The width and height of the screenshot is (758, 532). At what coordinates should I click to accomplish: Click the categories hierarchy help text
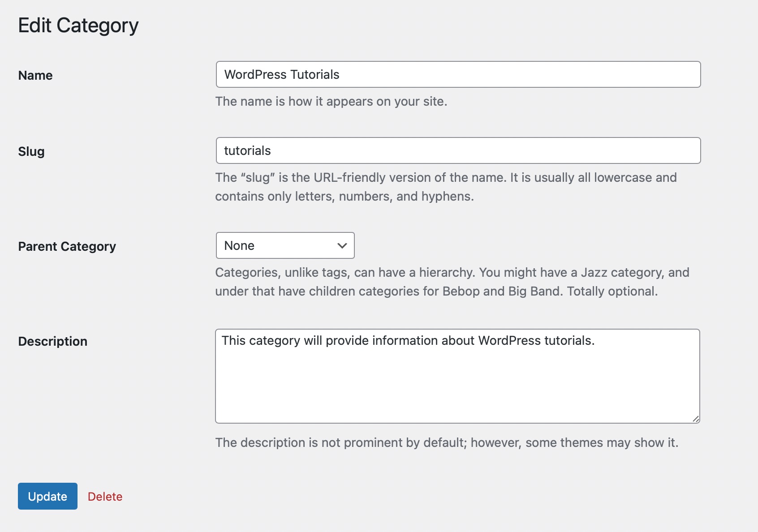[x=452, y=282]
